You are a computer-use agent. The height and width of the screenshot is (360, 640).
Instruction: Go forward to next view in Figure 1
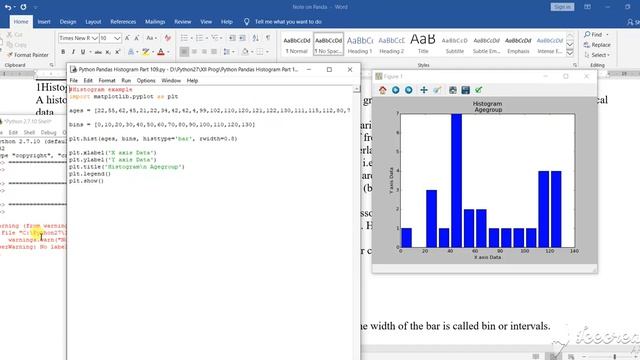409,90
